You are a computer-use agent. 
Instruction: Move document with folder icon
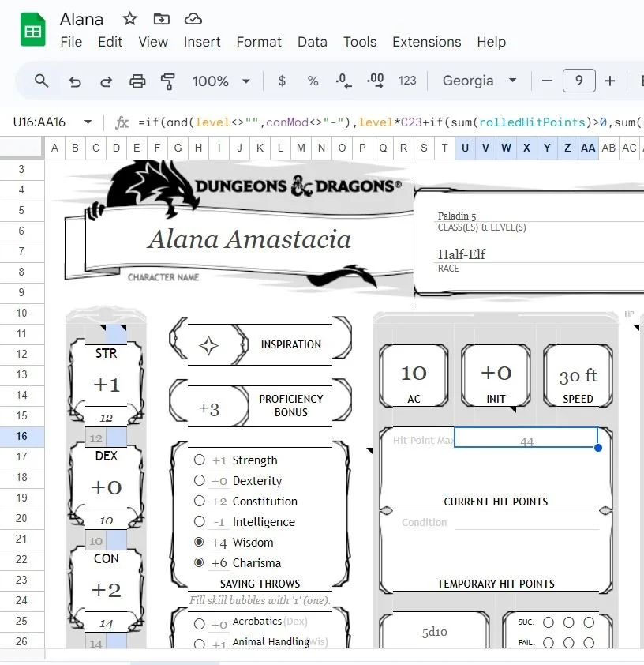(162, 19)
